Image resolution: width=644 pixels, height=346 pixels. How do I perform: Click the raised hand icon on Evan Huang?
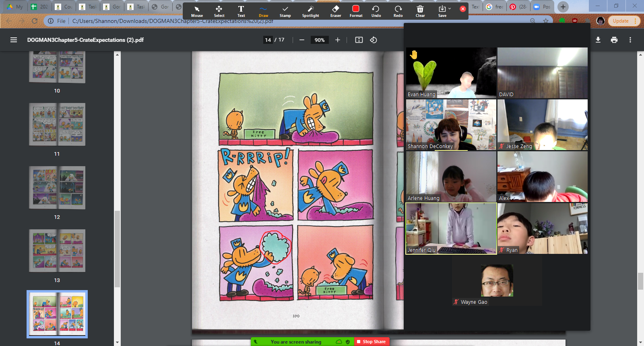[414, 55]
